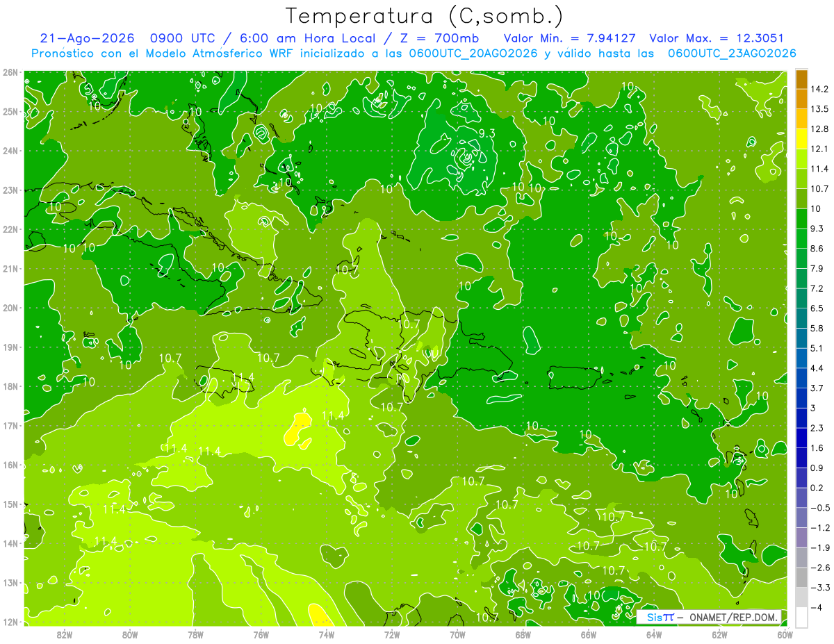This screenshot has width=834, height=644.
Task: Click the lime swatch between 11.4 and 12.1
Action: (801, 159)
